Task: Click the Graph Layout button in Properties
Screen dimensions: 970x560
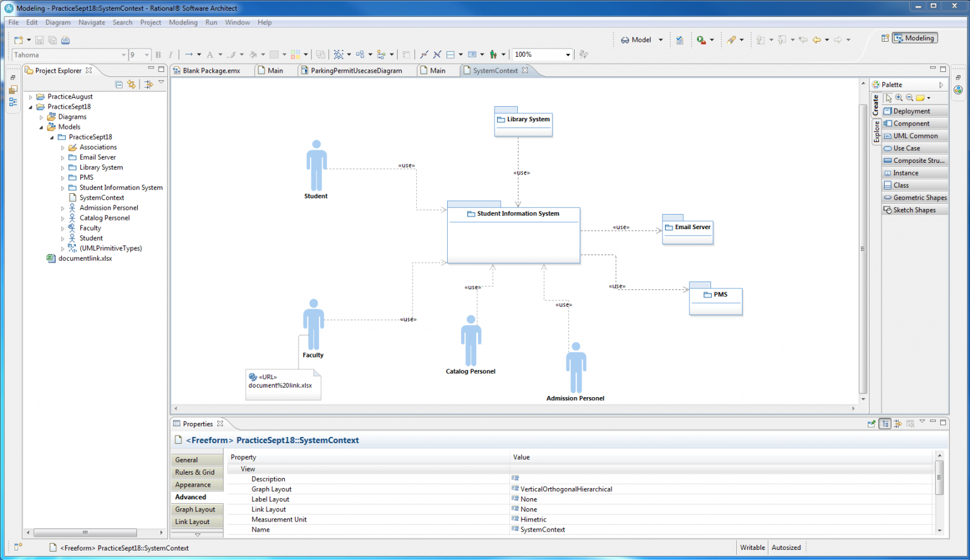Action: (x=196, y=509)
